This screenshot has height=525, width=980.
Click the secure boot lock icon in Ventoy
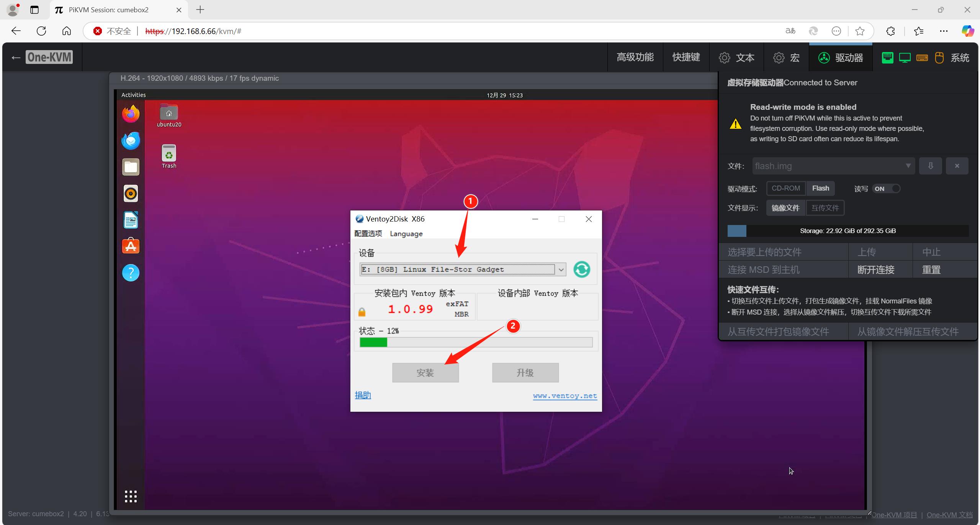click(x=362, y=312)
